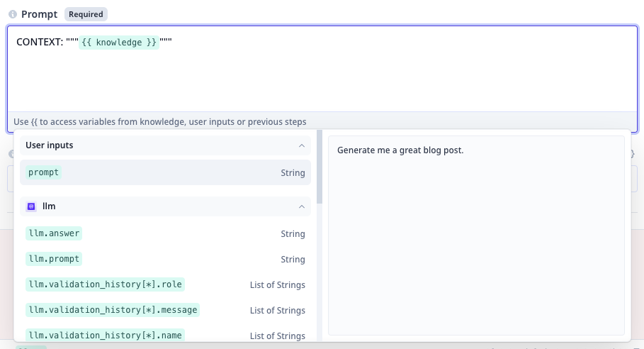This screenshot has width=644, height=349.
Task: Insert the llm.answer variable
Action: pos(54,233)
